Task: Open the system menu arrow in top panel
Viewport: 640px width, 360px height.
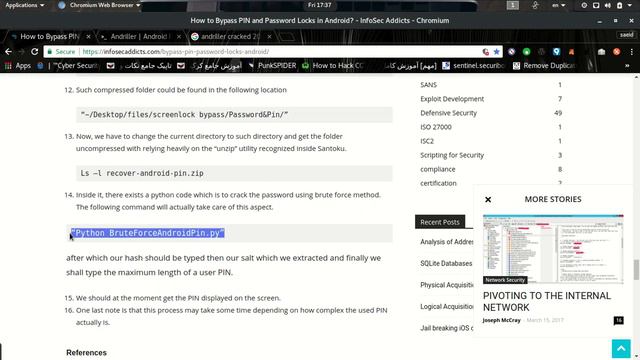Action: [630, 5]
